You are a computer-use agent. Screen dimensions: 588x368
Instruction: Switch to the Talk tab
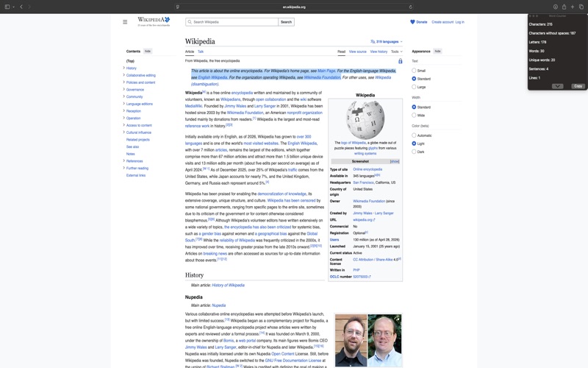pos(201,52)
